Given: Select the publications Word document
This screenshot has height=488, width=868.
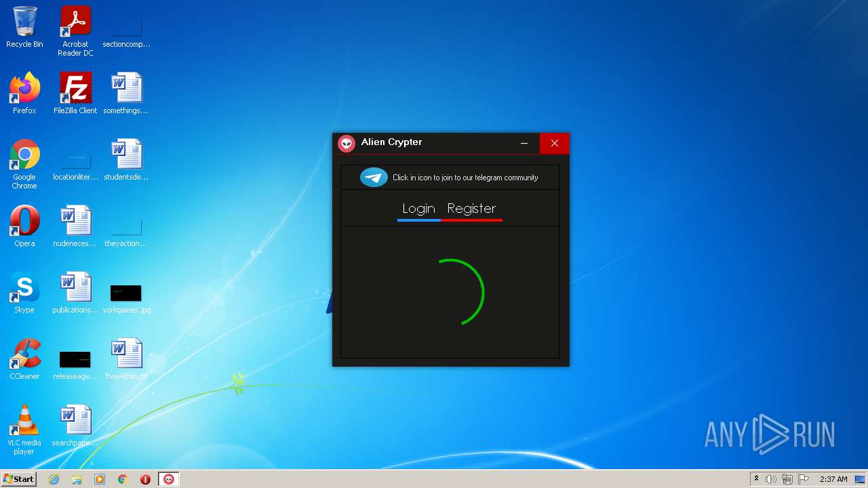Looking at the screenshot, I should click(75, 293).
